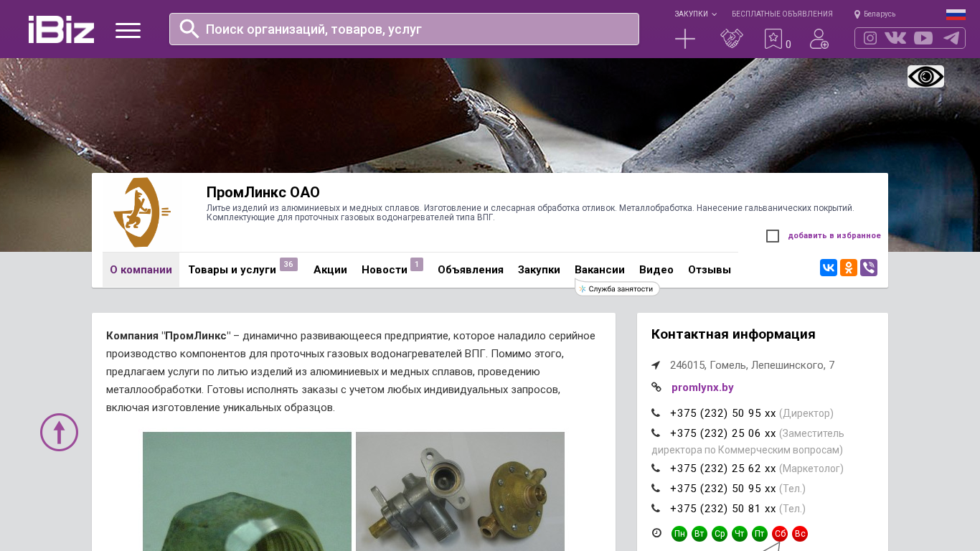Open the VK page in header

895,38
